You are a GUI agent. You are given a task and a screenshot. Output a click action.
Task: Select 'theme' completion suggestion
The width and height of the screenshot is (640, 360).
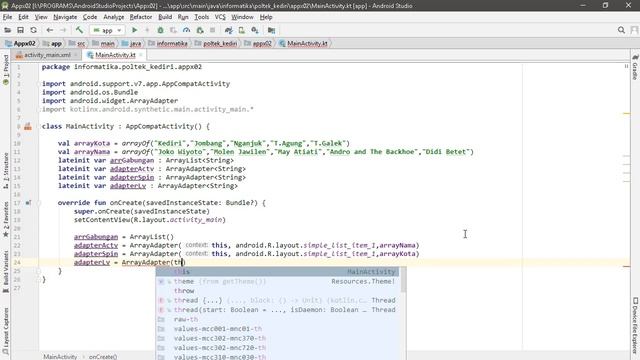pos(278,281)
